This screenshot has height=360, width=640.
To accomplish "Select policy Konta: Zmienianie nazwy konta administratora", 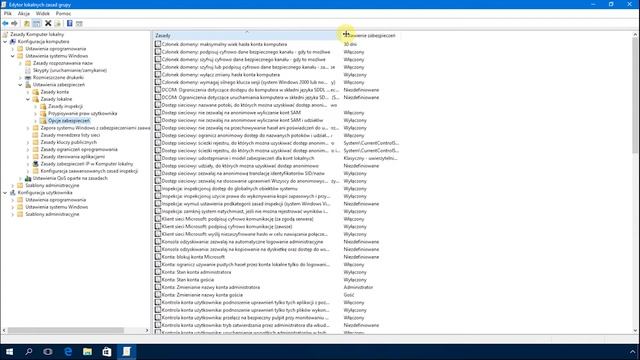I will pyautogui.click(x=211, y=287).
